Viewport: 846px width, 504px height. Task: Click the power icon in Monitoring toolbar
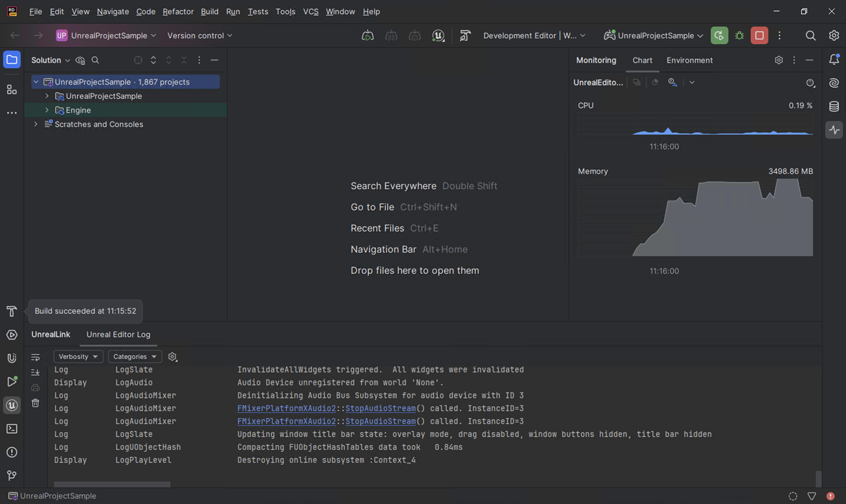tap(810, 83)
